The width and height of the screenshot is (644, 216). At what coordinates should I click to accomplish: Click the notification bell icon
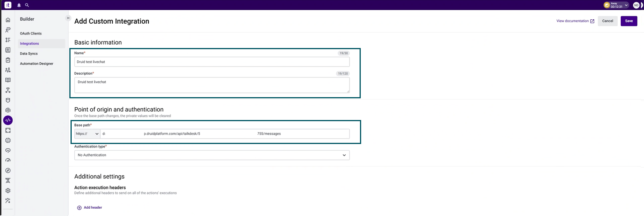click(19, 5)
